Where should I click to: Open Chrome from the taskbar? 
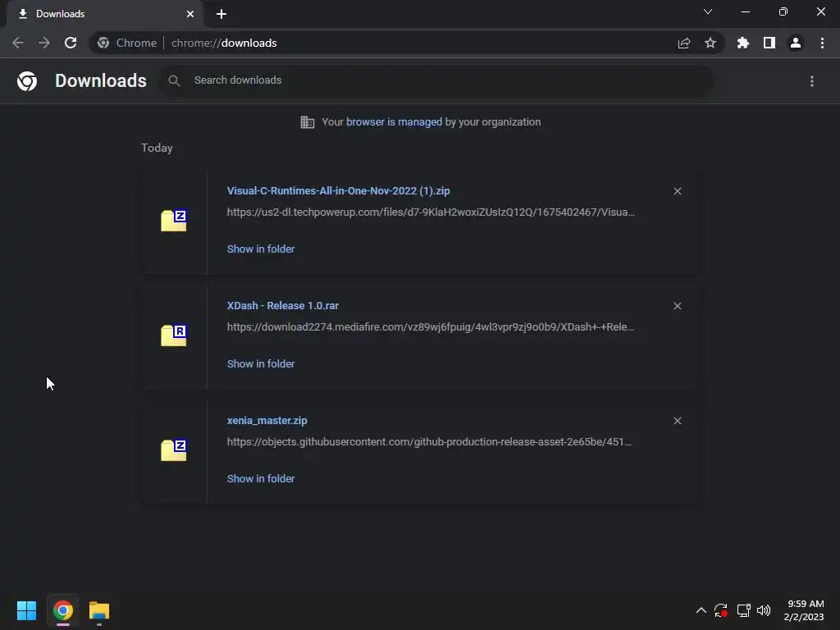[62, 610]
